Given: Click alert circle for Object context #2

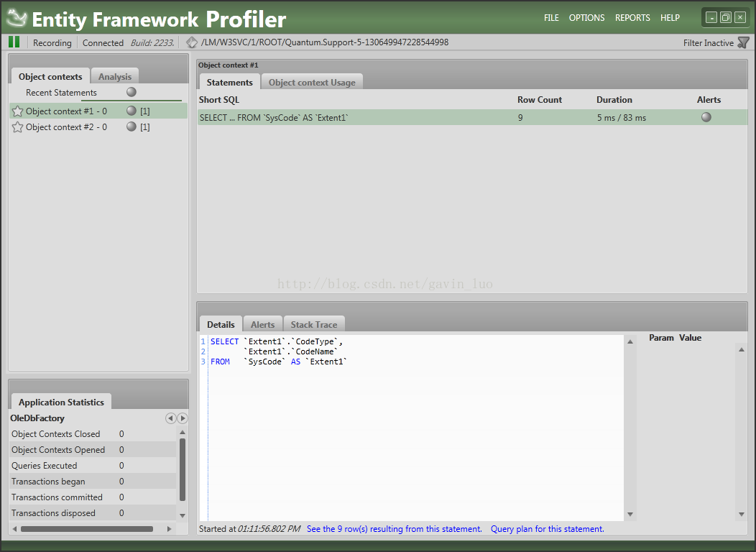Looking at the screenshot, I should (131, 126).
